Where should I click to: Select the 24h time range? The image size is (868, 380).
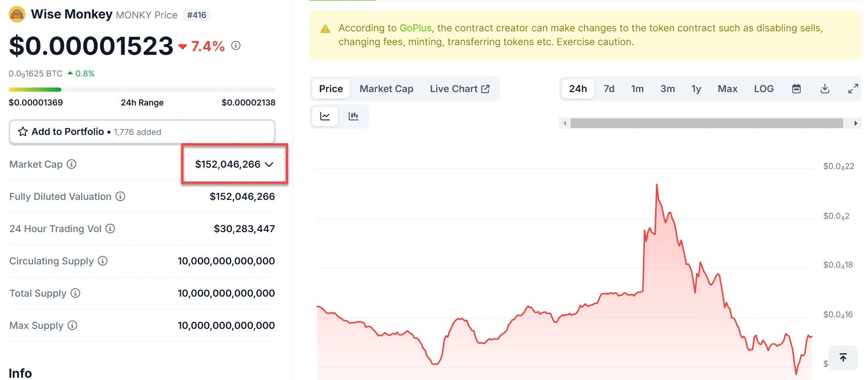click(x=578, y=89)
